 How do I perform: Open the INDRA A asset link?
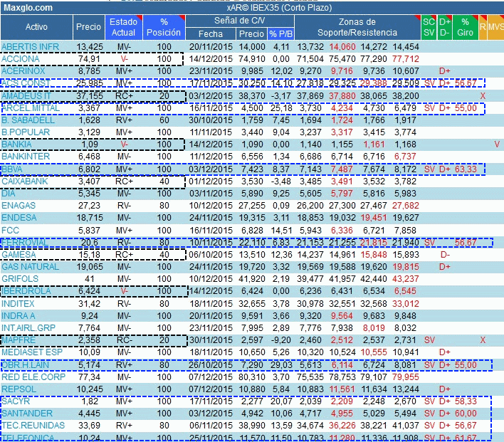(19, 316)
